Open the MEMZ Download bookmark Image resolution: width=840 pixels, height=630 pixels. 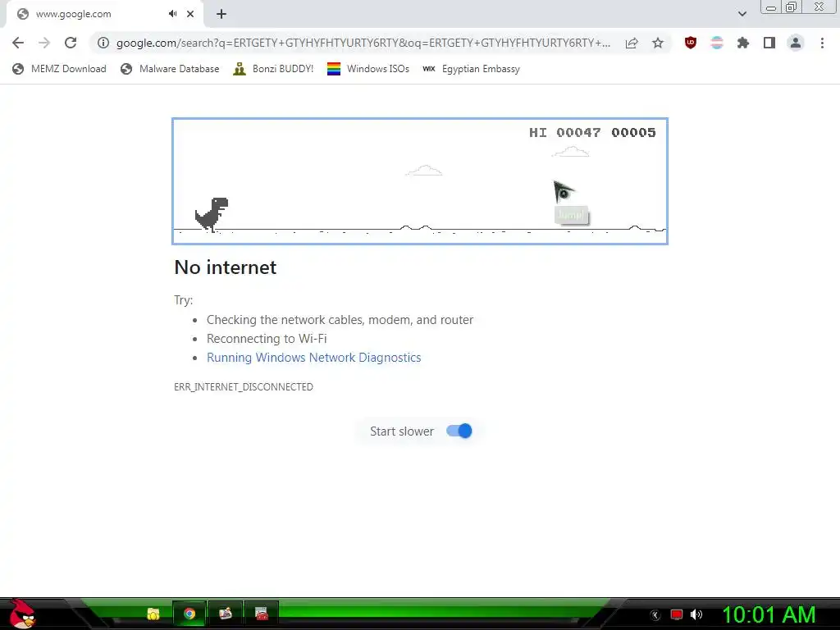coord(59,69)
